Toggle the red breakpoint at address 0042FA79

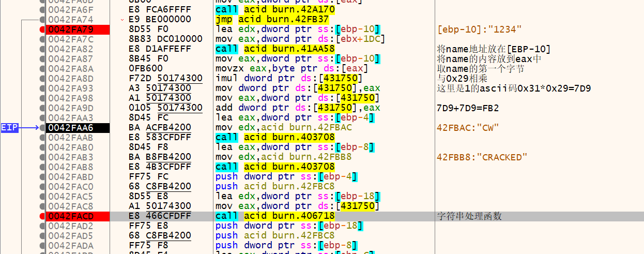(x=42, y=29)
